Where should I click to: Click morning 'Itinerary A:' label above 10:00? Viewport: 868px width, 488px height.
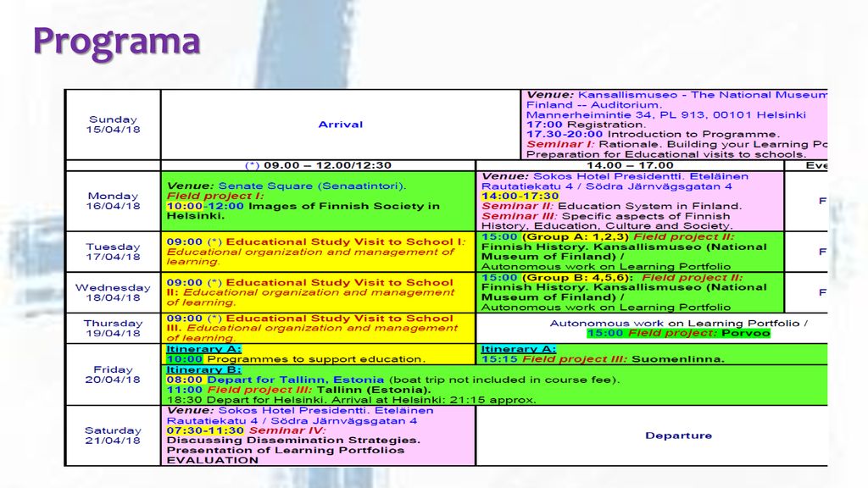203,349
